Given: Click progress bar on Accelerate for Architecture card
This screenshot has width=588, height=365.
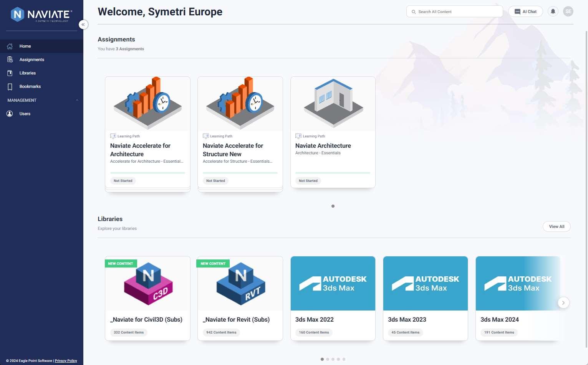Looking at the screenshot, I should coord(147,173).
